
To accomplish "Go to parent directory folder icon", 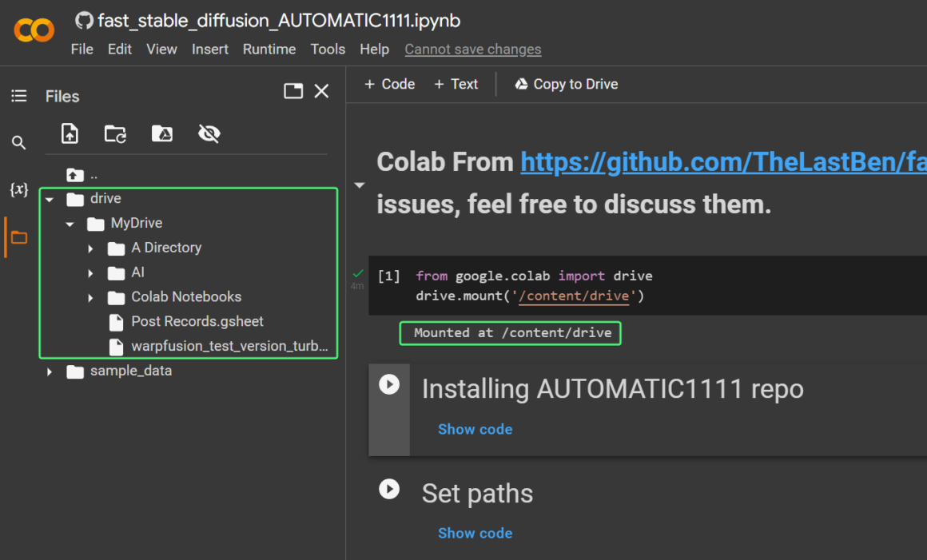I will coord(75,175).
